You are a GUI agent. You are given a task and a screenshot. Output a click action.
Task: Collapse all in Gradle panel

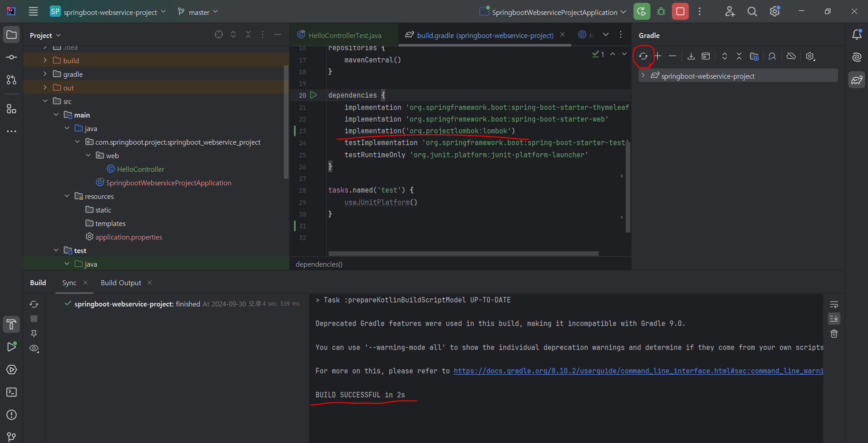coord(739,56)
